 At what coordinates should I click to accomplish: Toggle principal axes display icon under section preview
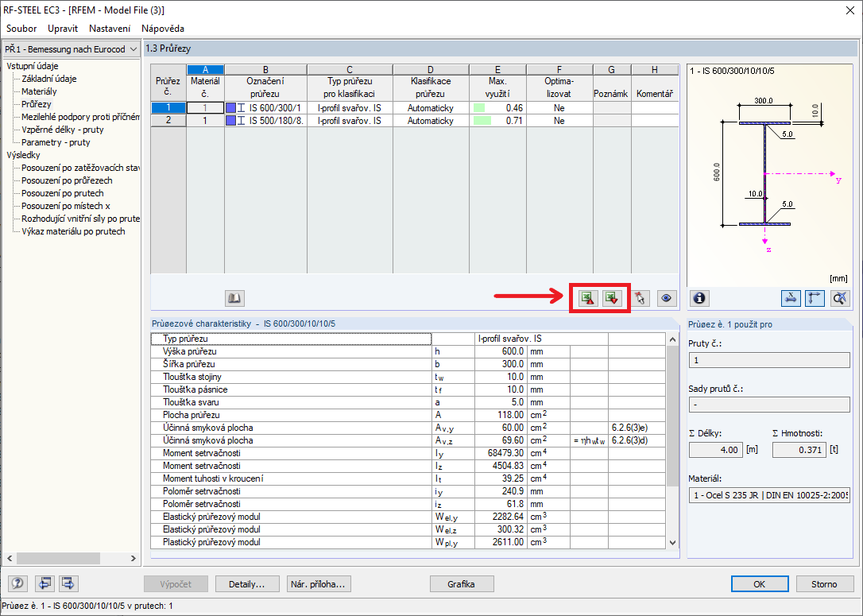pos(815,298)
